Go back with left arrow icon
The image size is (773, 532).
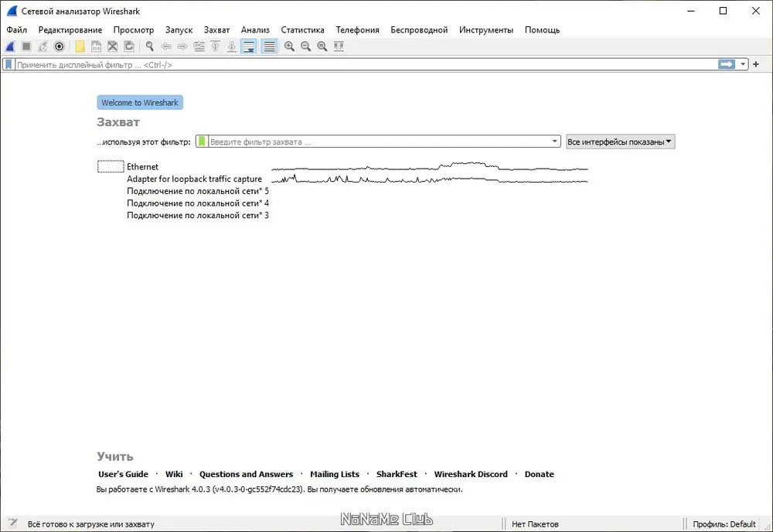click(x=166, y=46)
